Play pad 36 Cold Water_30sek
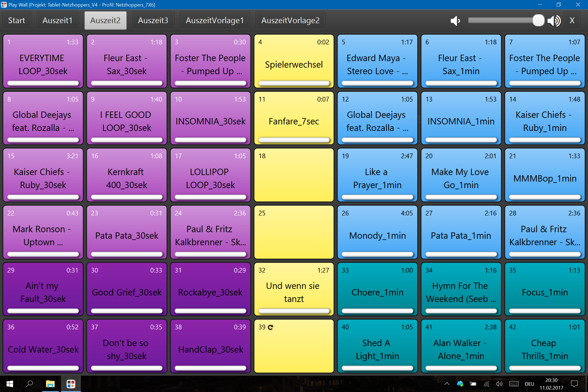The image size is (588, 392). click(x=43, y=346)
